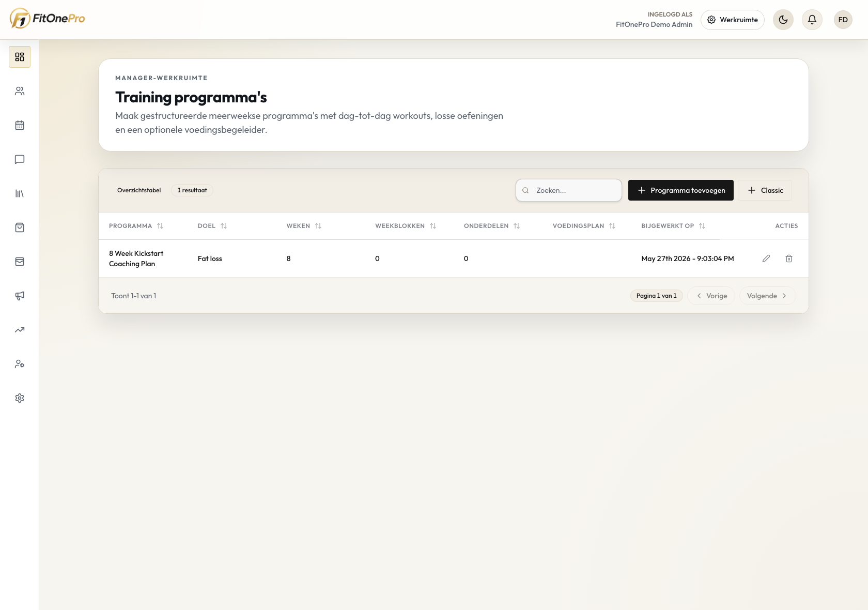Sort table by Voedingsplan column
Screen dimensions: 868x610
point(584,226)
